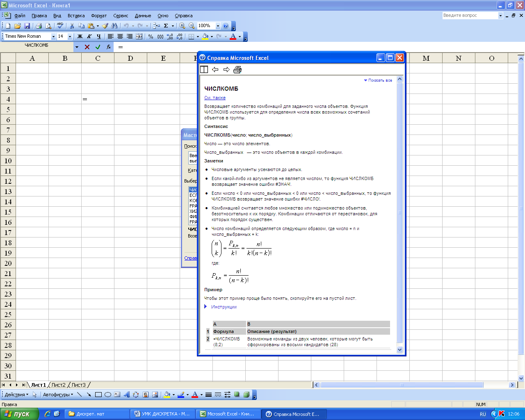
Task: Toggle Underline (Ч) formatting
Action: coord(98,37)
